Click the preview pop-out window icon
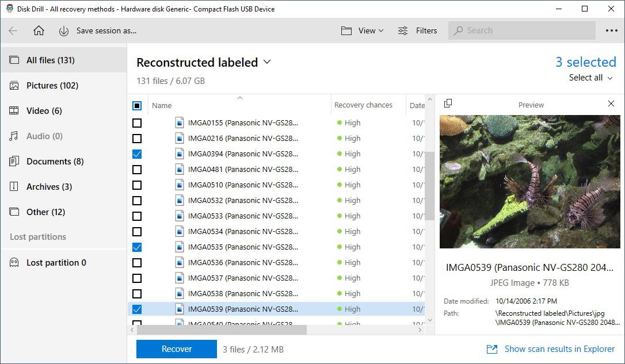This screenshot has height=364, width=625. [x=448, y=104]
